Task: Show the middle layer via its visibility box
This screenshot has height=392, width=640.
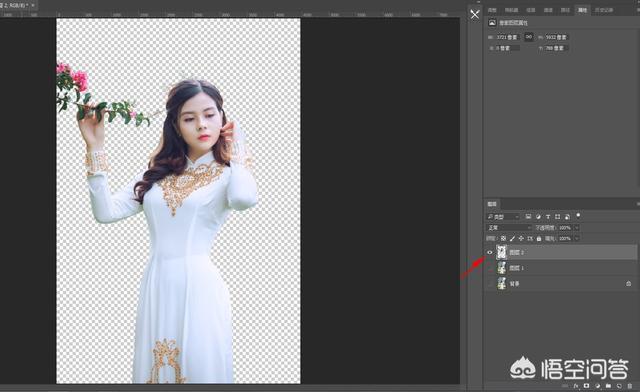Action: (490, 268)
